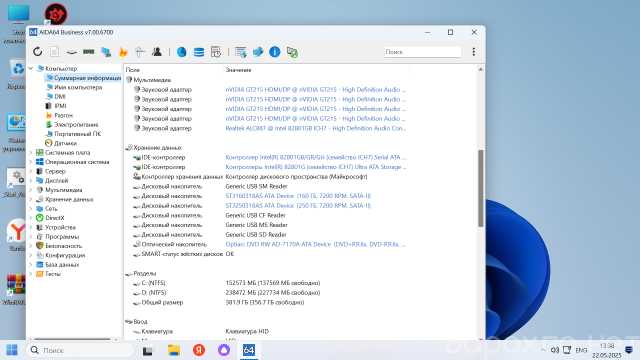This screenshot has height=360, width=640.
Task: Click the blue arrow update icon
Action: pyautogui.click(x=258, y=52)
